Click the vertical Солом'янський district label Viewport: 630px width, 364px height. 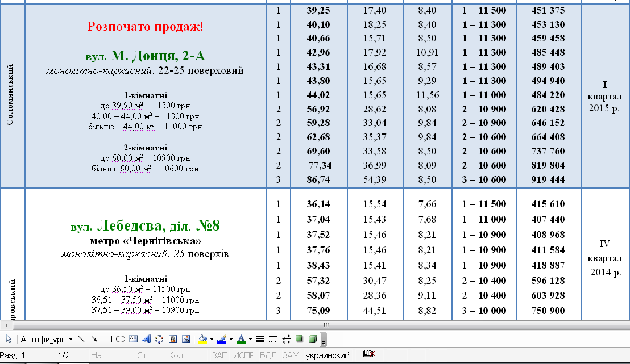coord(10,95)
